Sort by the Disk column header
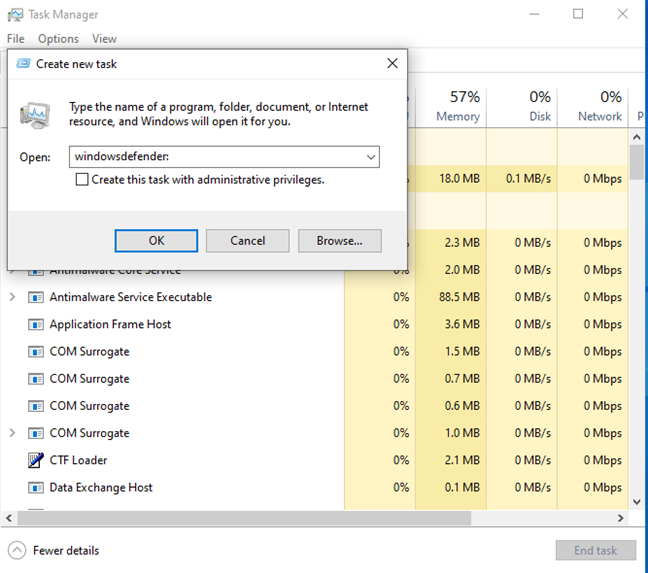This screenshot has height=573, width=648. [522, 107]
